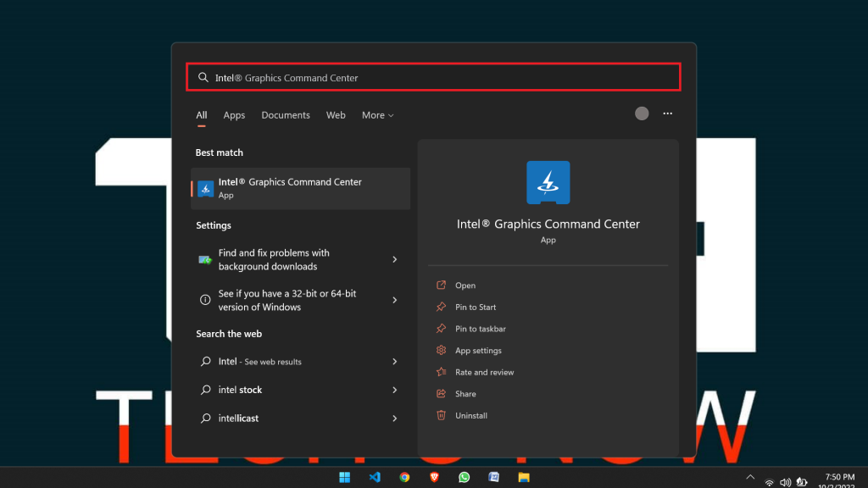Choose Pin to Start
868x488 pixels.
point(476,307)
